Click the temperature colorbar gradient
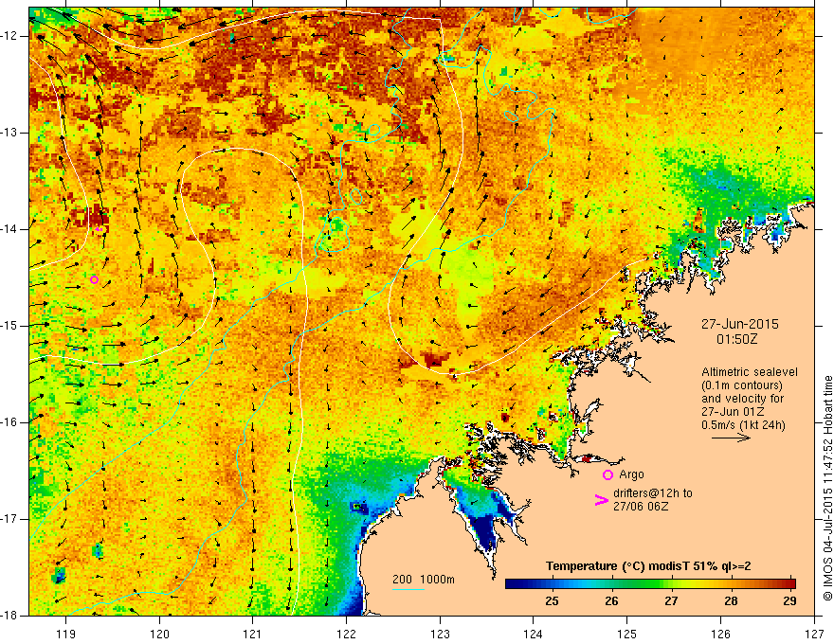The image size is (834, 644). [650, 584]
